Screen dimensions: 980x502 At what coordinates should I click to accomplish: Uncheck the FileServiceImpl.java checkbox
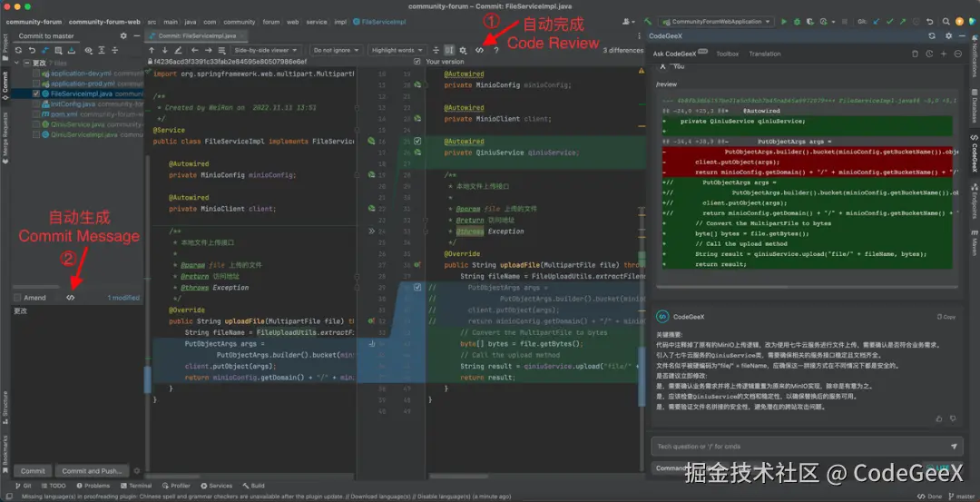[x=36, y=94]
